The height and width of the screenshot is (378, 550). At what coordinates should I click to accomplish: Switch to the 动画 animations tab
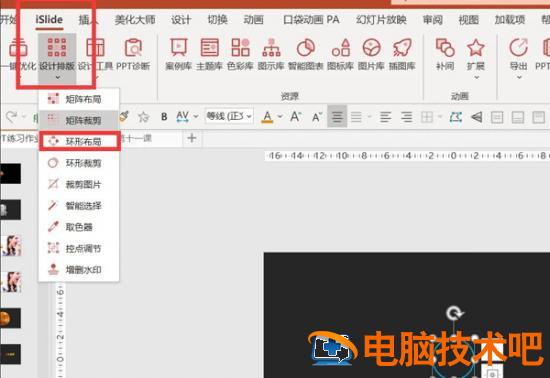click(x=254, y=20)
